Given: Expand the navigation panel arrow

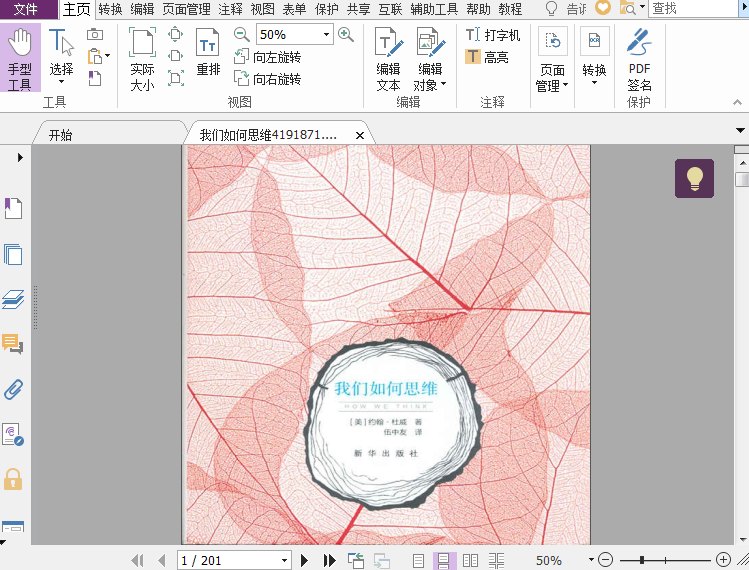Looking at the screenshot, I should click(x=20, y=157).
